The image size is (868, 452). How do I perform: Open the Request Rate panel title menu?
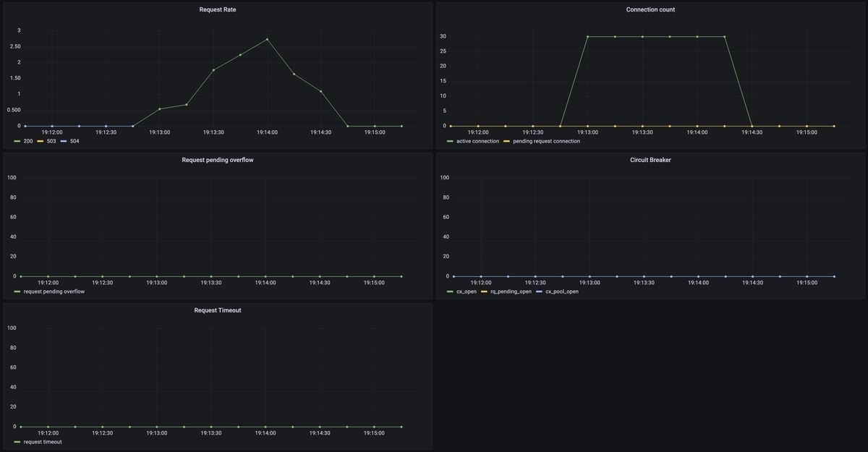point(218,9)
